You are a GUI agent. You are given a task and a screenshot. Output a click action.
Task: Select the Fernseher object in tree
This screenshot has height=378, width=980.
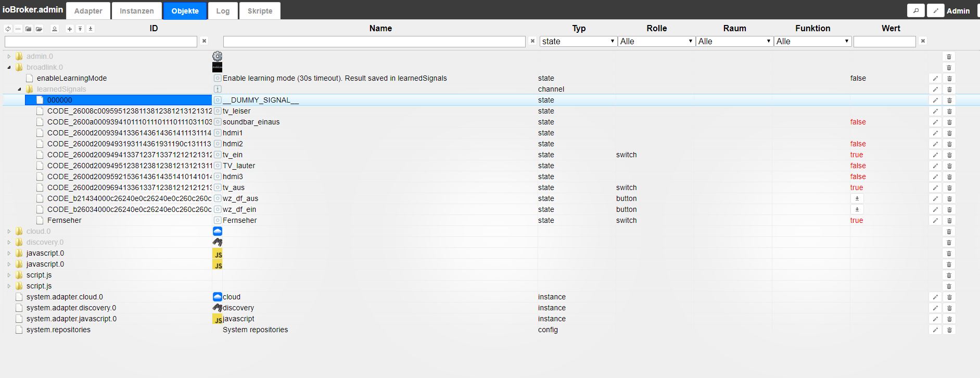click(65, 220)
